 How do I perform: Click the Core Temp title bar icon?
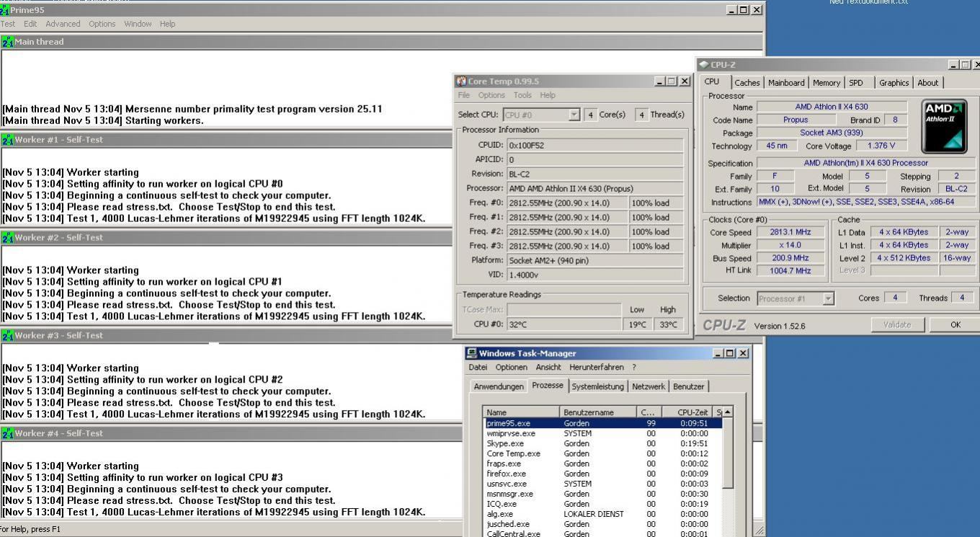[x=461, y=81]
